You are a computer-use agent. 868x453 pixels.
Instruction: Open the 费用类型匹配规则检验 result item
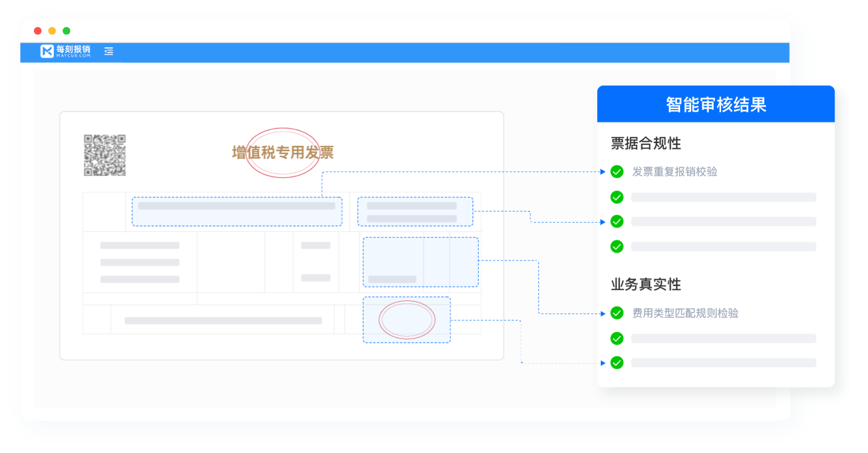point(685,313)
